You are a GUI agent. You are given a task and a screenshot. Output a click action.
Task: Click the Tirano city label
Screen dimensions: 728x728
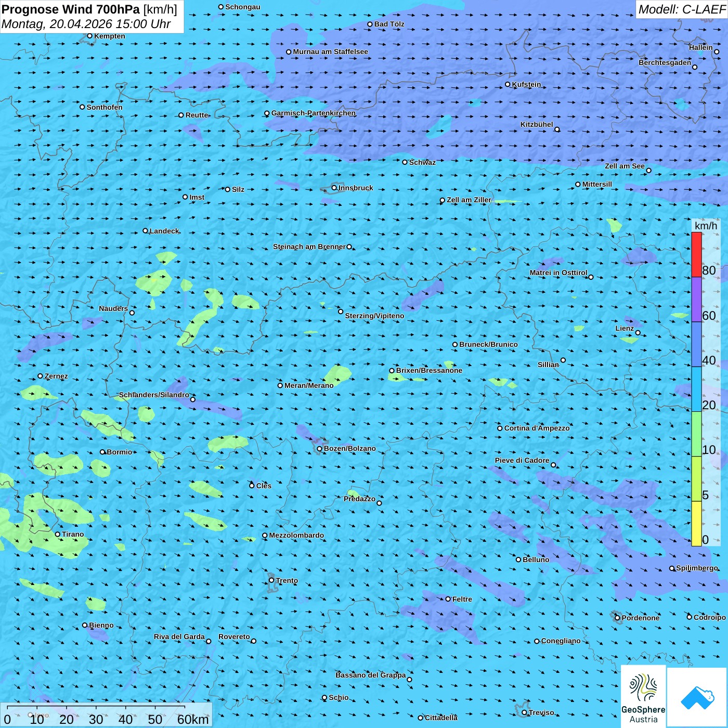coord(73,534)
